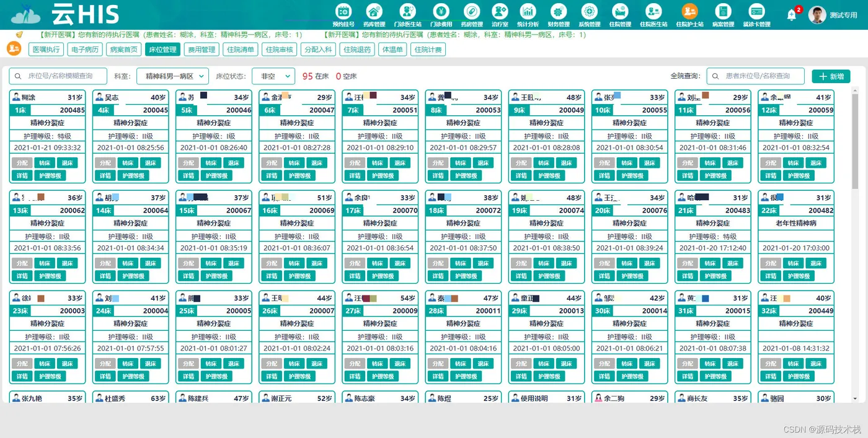The width and height of the screenshot is (868, 438).
Task: Open the 治疗室 module icon
Action: click(x=500, y=11)
